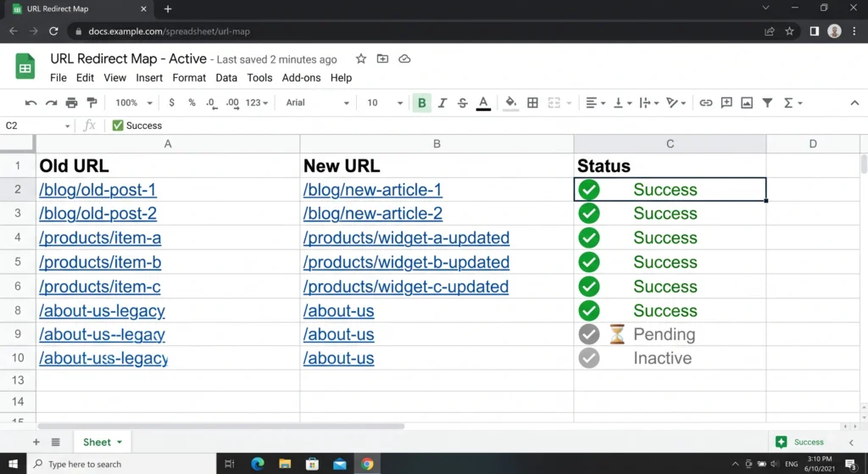Open /about-us-legacy link in row 8

tap(102, 310)
